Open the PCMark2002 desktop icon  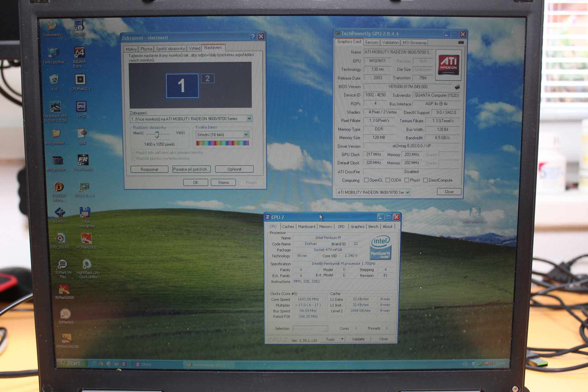click(86, 239)
